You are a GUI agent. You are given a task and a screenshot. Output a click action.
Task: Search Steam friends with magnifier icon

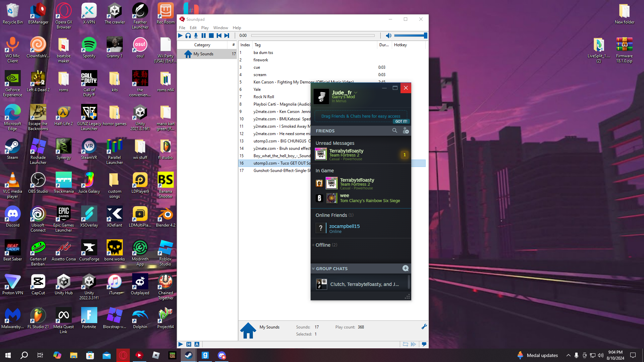tap(395, 131)
